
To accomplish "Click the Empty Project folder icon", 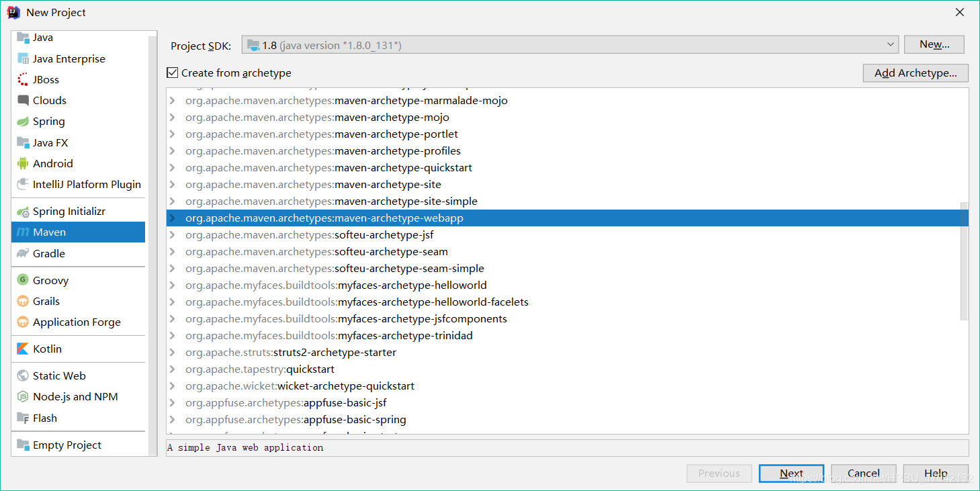I will click(x=24, y=445).
